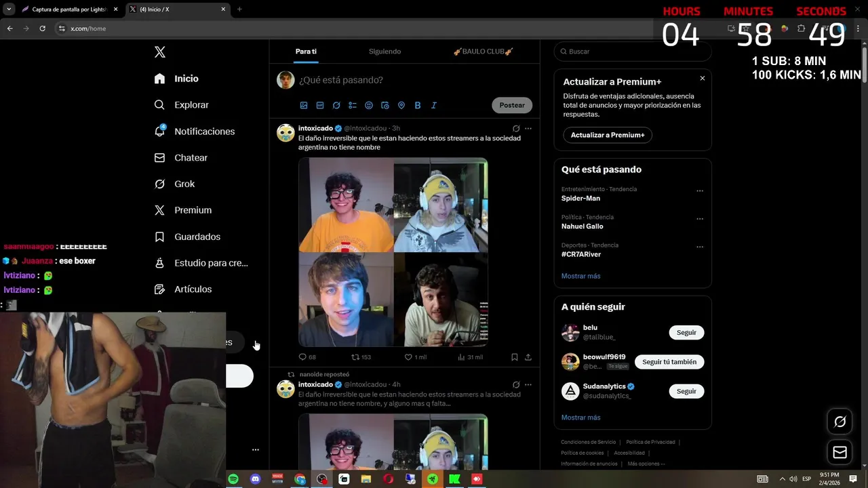Toggle bold text in composer
Screen dimensions: 868x488
[x=418, y=106]
